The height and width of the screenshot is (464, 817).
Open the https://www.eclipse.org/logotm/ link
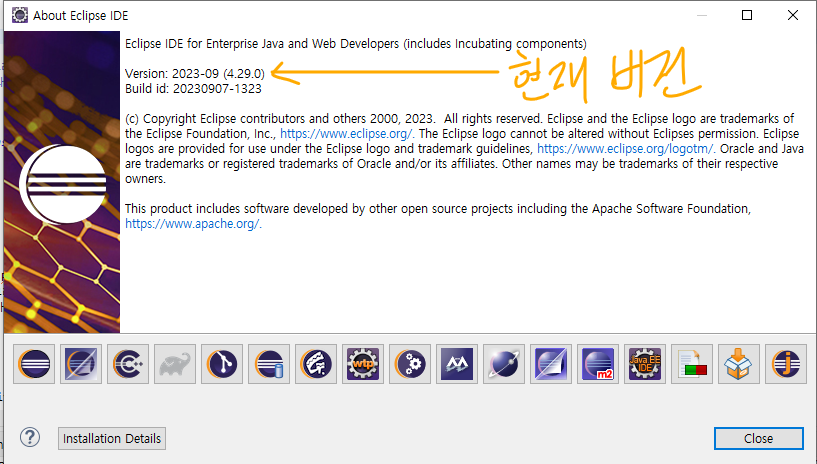[625, 149]
